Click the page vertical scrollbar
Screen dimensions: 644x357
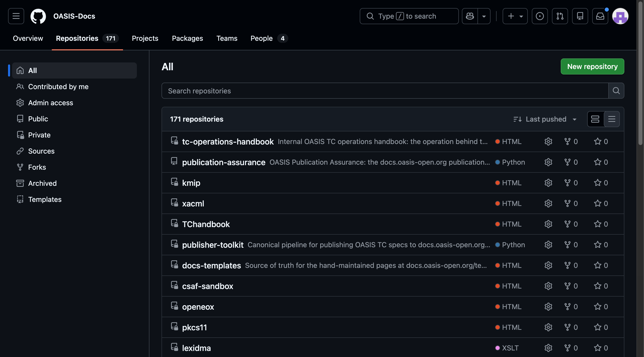[x=640, y=73]
